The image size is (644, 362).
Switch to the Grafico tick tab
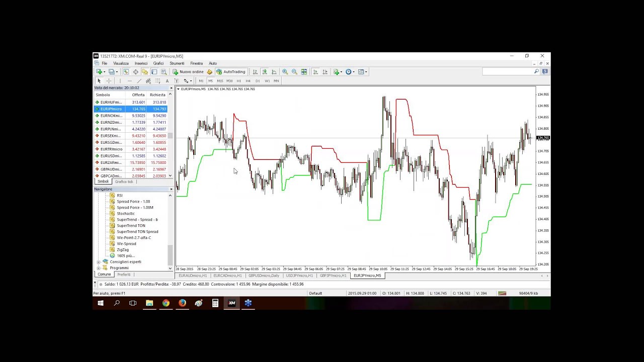point(124,182)
